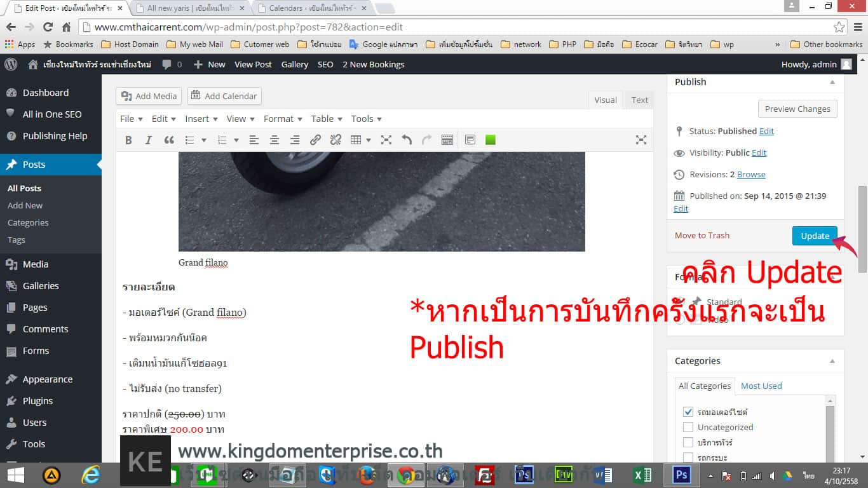Click the blue Update button

pyautogui.click(x=815, y=236)
